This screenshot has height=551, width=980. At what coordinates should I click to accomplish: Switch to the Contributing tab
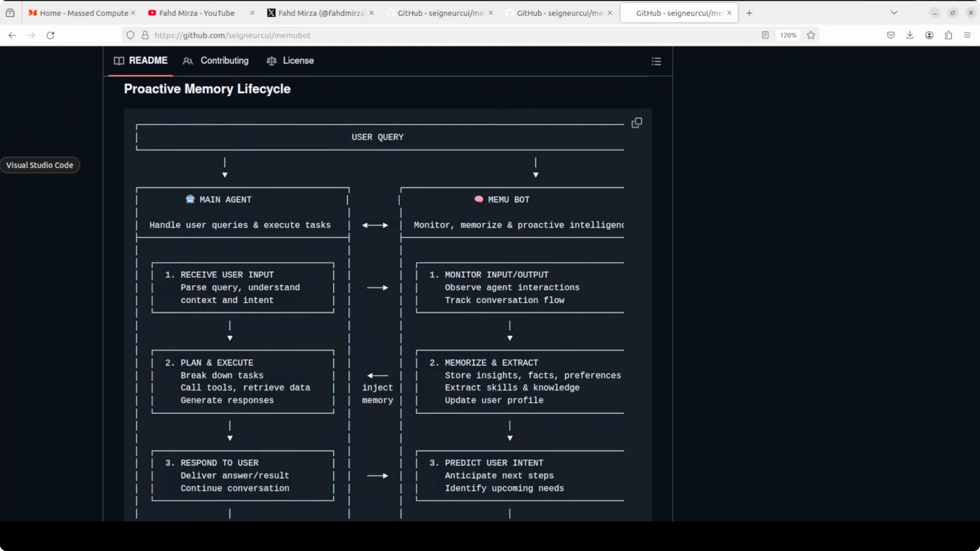click(224, 60)
